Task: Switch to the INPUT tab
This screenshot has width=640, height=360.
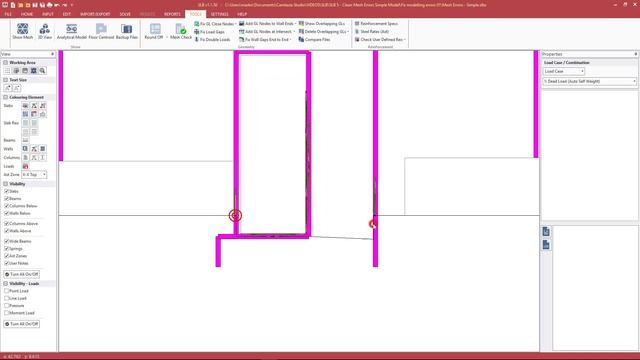Action: tap(48, 14)
